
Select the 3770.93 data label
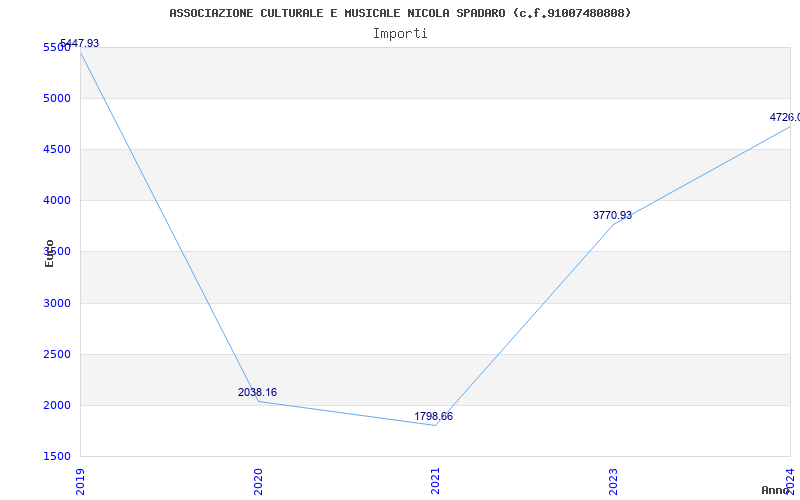[x=612, y=215]
